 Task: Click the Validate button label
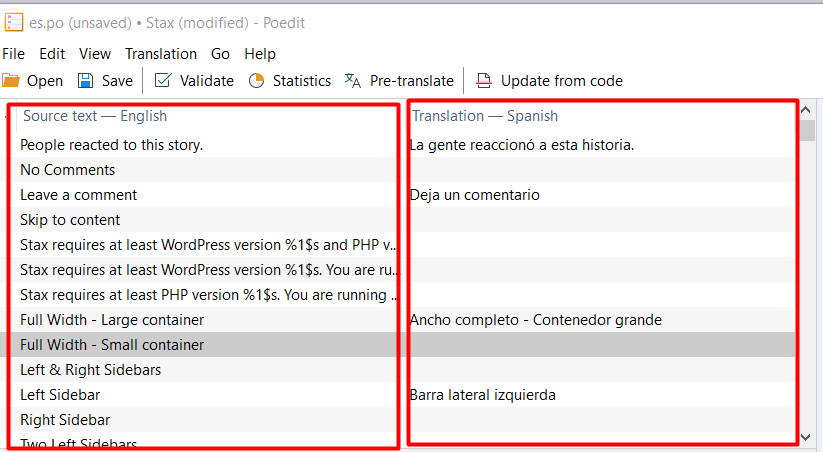click(207, 81)
